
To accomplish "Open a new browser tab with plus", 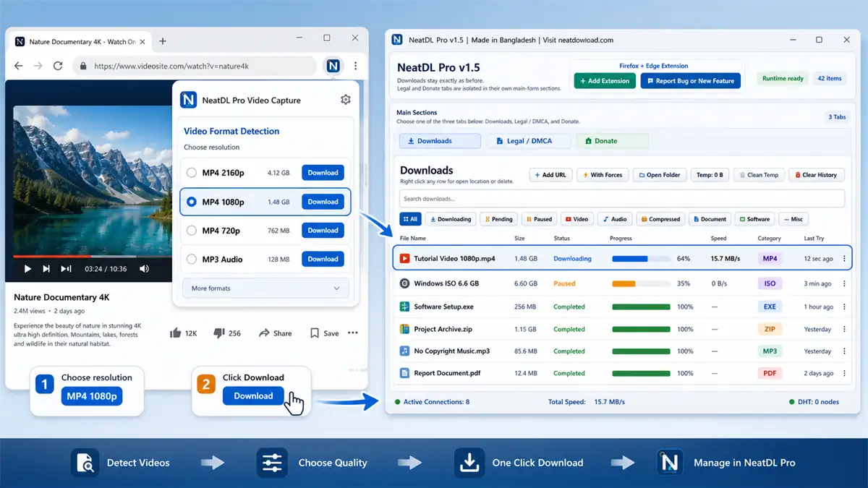I will tap(163, 41).
